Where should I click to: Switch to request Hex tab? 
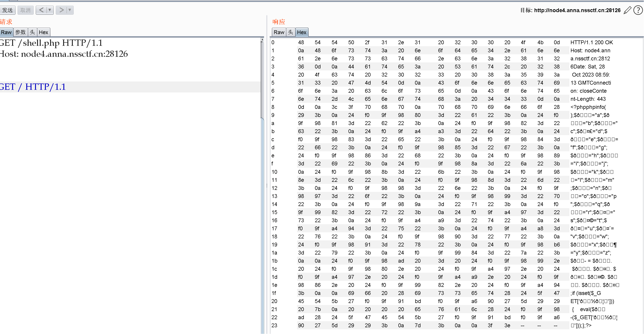(x=44, y=32)
